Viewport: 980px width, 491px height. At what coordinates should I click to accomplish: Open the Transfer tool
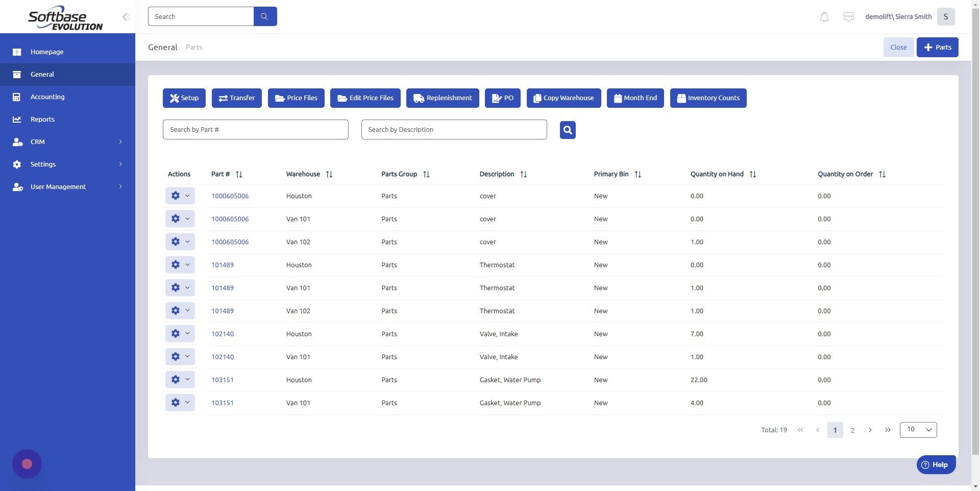[236, 98]
